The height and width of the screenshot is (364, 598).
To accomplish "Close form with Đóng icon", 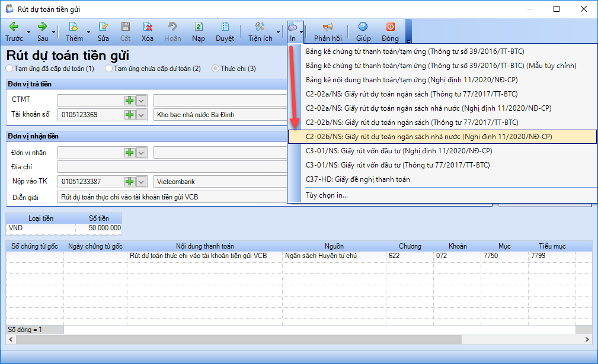I will [x=390, y=26].
